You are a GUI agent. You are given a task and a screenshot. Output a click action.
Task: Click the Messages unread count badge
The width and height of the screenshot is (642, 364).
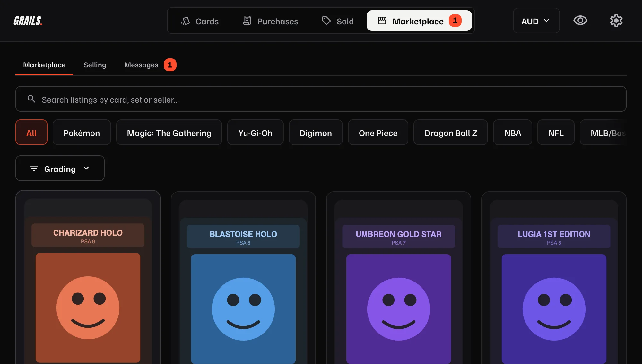click(x=170, y=65)
